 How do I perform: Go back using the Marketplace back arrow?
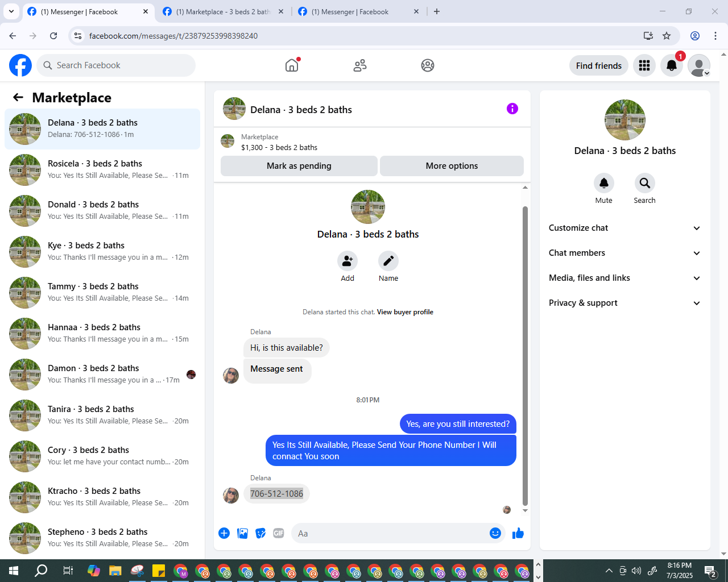click(18, 97)
